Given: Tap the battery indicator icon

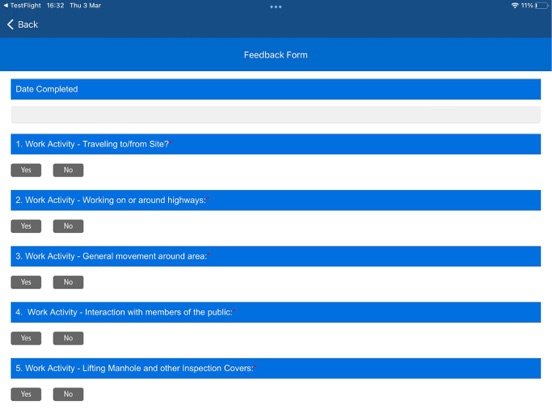Looking at the screenshot, I should point(541,6).
